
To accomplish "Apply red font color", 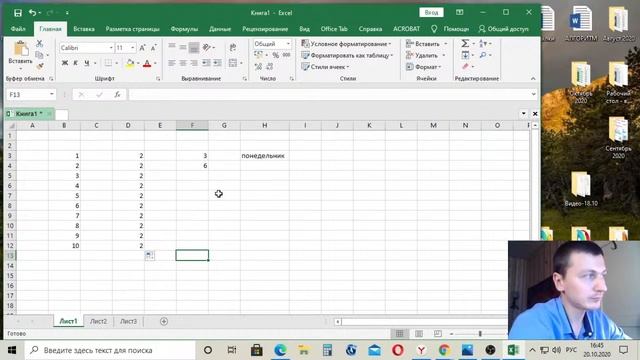I will tap(147, 63).
